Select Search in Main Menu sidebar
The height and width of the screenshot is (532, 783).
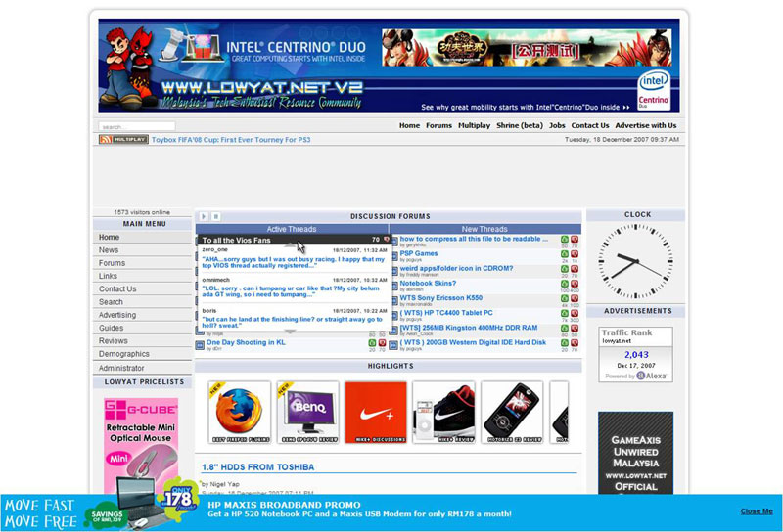pyautogui.click(x=142, y=302)
